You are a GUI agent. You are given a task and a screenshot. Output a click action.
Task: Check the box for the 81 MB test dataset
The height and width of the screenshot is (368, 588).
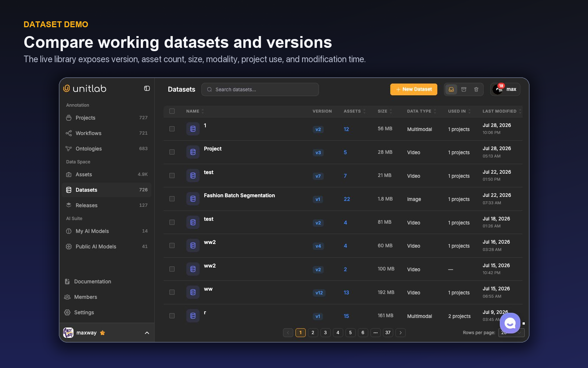[172, 222]
